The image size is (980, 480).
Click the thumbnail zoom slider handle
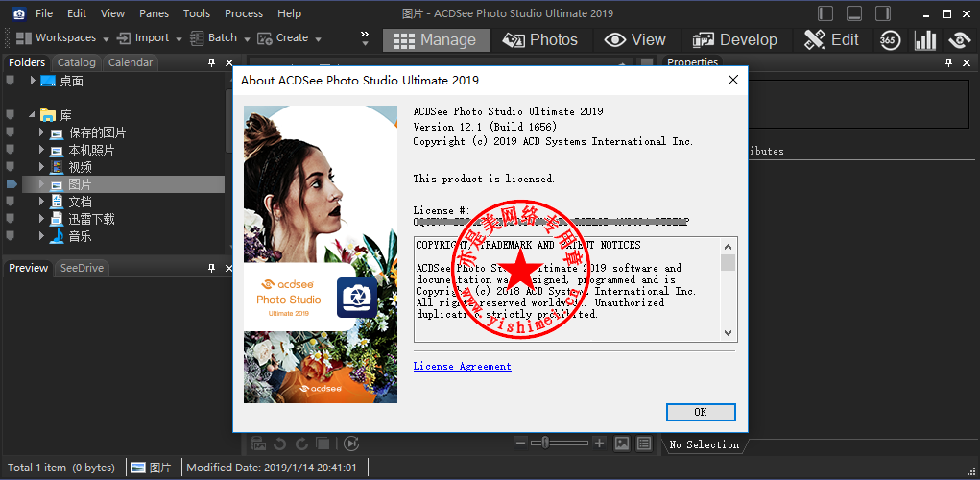(x=545, y=444)
